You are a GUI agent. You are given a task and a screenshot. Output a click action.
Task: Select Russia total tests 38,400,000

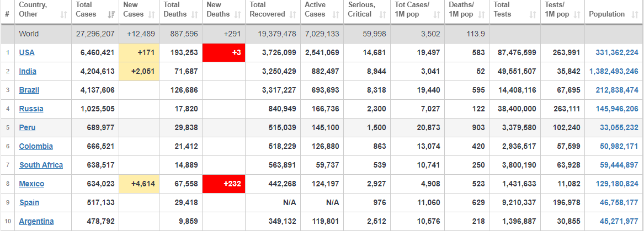click(x=517, y=109)
